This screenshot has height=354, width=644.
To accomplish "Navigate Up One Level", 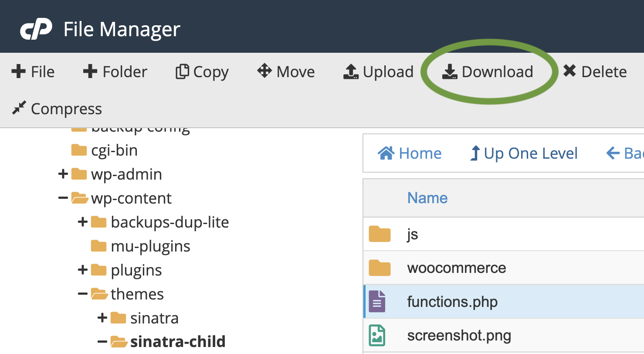I will pos(524,153).
